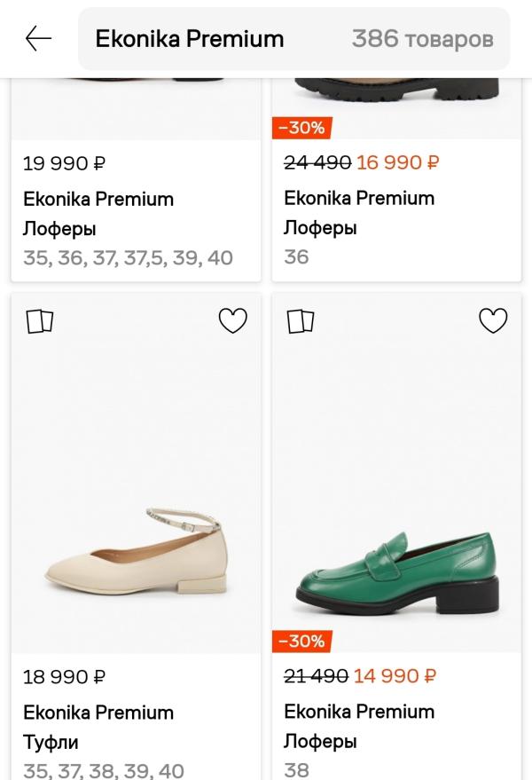Open similar items for beige shoe
The height and width of the screenshot is (780, 532).
click(x=40, y=321)
